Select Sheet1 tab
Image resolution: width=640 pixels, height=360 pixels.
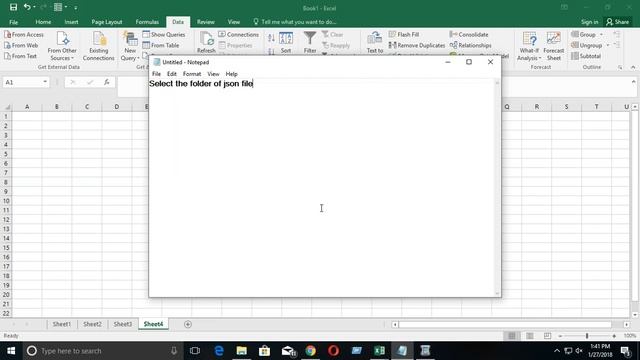tap(62, 324)
